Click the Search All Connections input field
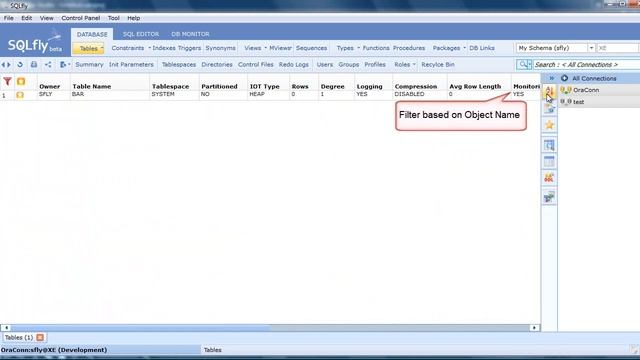 coord(587,64)
